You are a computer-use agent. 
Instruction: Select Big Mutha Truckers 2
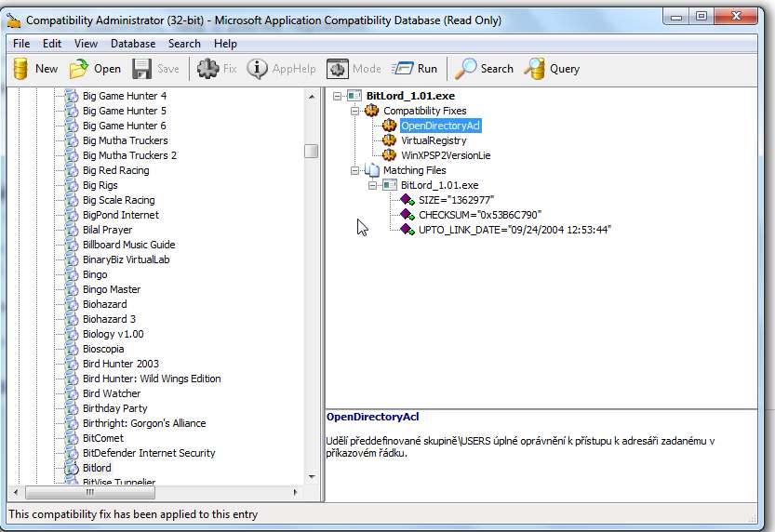pos(129,155)
